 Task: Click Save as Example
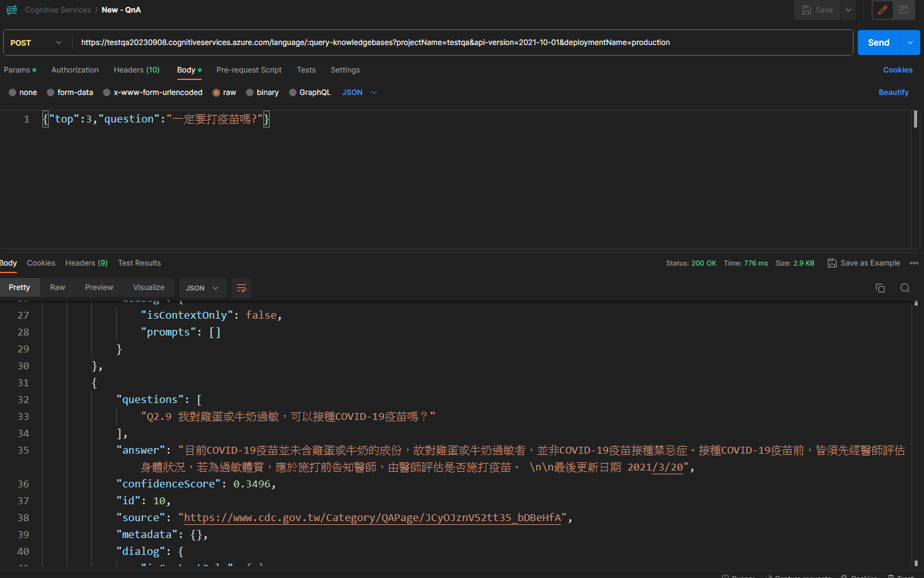coord(864,263)
